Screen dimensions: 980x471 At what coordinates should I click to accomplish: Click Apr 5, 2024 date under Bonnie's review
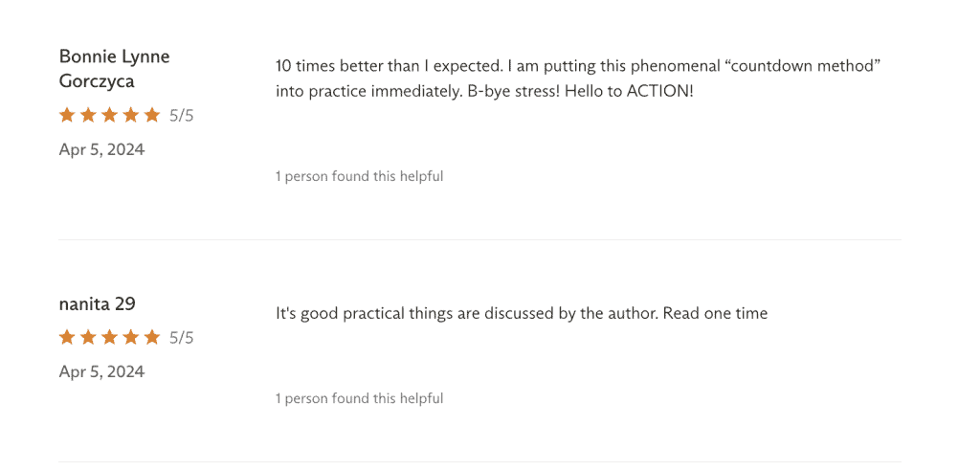101,149
